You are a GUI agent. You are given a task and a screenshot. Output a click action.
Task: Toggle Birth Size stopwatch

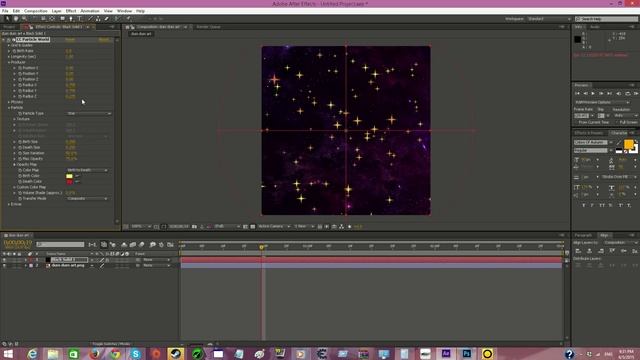coord(20,142)
